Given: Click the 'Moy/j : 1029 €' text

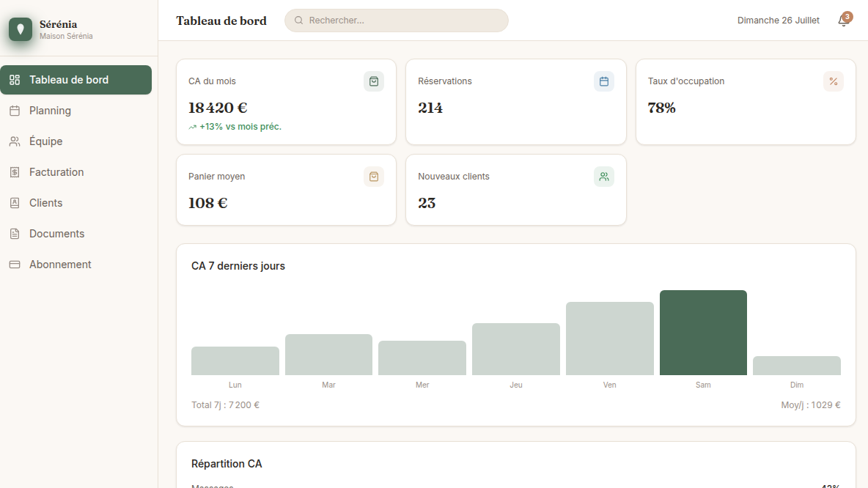Looking at the screenshot, I should coord(810,405).
